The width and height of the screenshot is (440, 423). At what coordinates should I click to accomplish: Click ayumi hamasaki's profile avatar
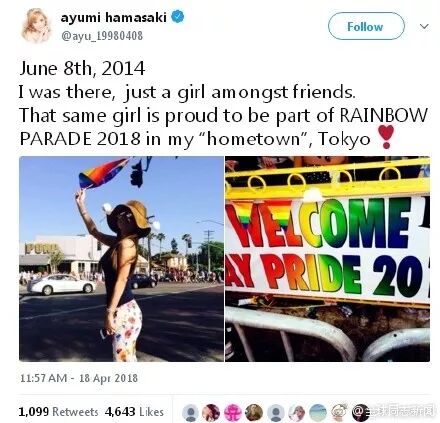[x=36, y=25]
